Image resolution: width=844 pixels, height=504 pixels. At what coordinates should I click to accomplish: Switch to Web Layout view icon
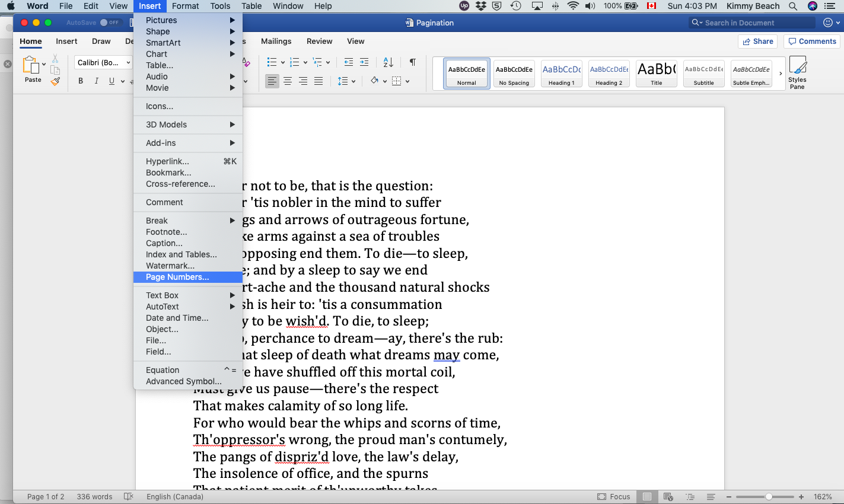coord(668,497)
